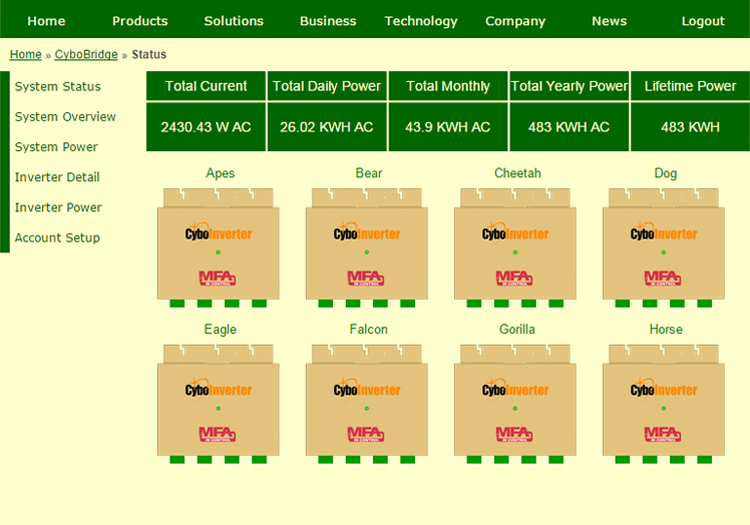Follow the CyboBridge breadcrumb link
This screenshot has width=750, height=525.
tap(86, 55)
